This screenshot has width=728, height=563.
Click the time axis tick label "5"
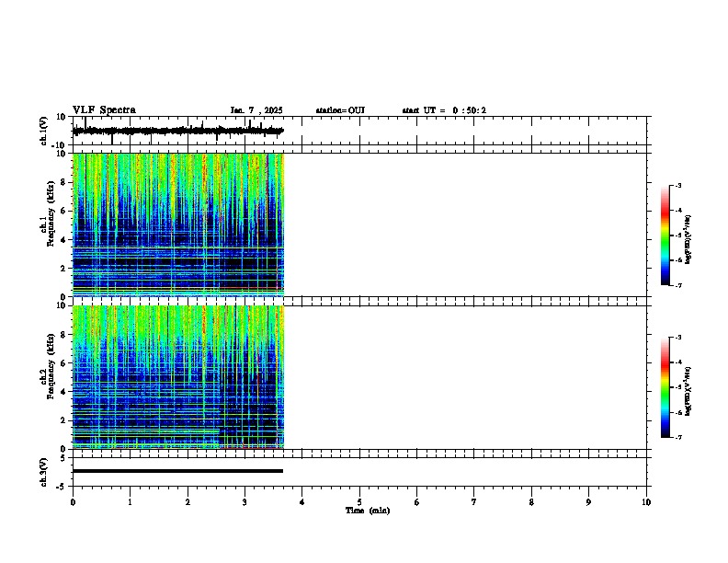tap(359, 502)
